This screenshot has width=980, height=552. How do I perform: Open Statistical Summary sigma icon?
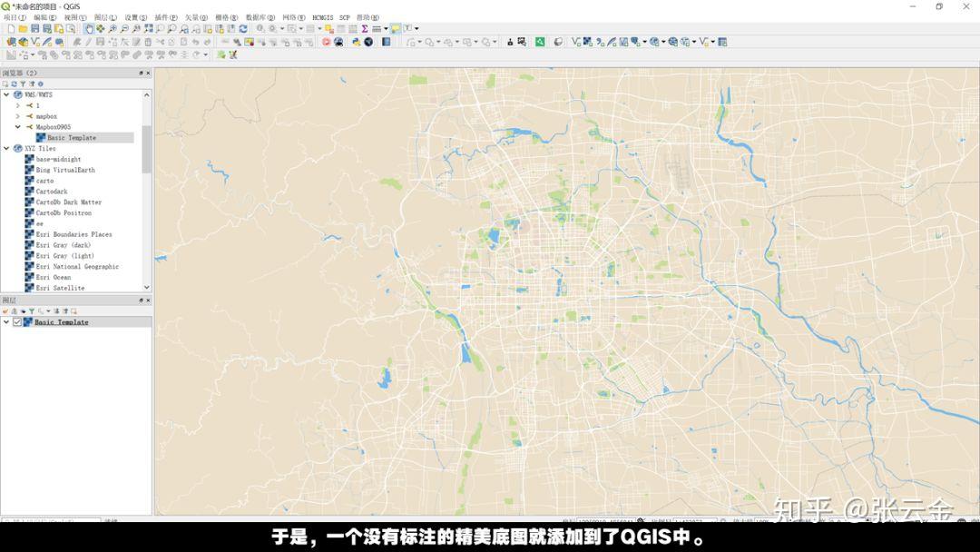click(365, 28)
